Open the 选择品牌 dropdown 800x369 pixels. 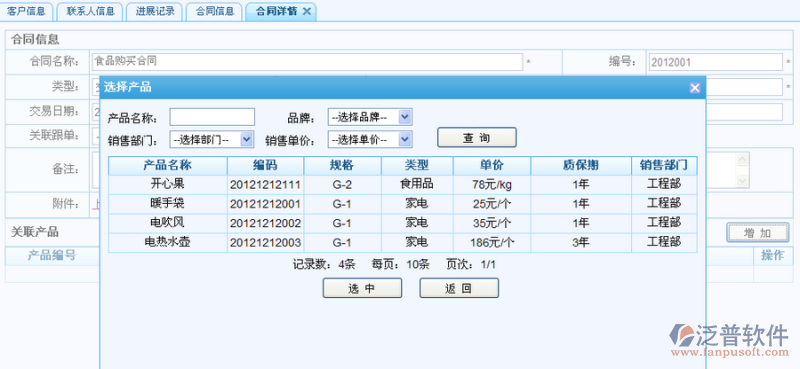[370, 117]
